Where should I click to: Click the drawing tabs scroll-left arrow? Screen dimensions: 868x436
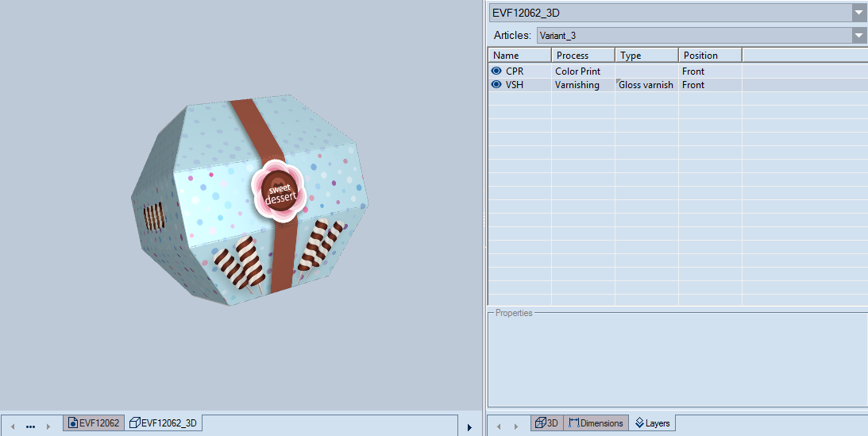pyautogui.click(x=13, y=426)
